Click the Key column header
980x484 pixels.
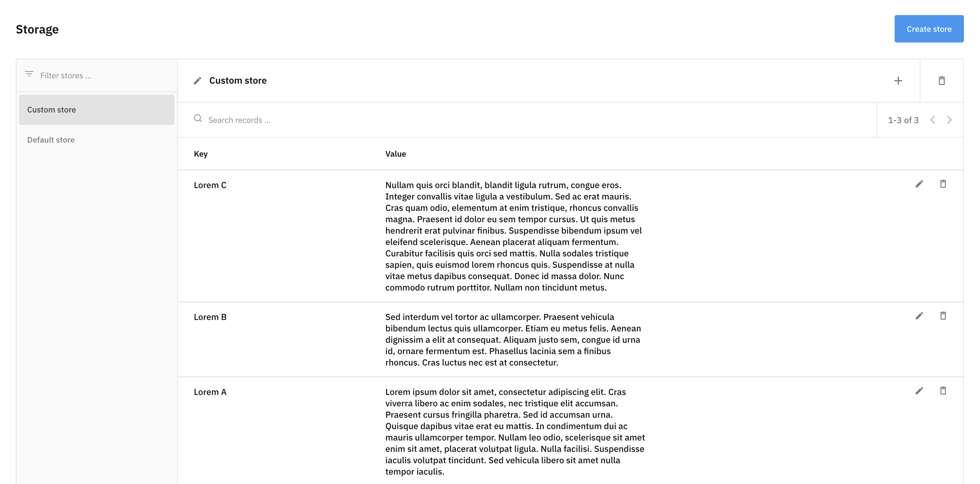201,154
